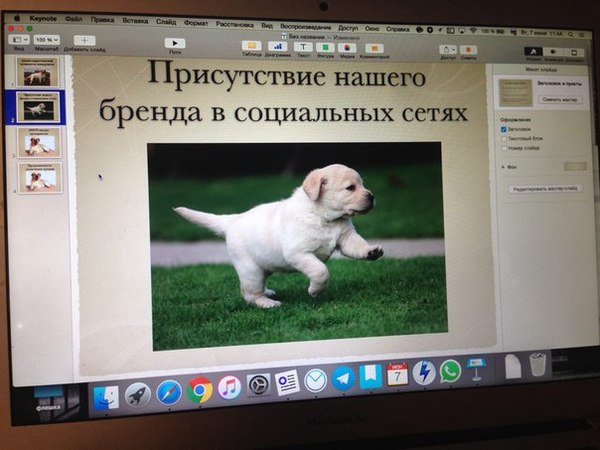Uncheck the Заголовок checkbox

[x=503, y=130]
